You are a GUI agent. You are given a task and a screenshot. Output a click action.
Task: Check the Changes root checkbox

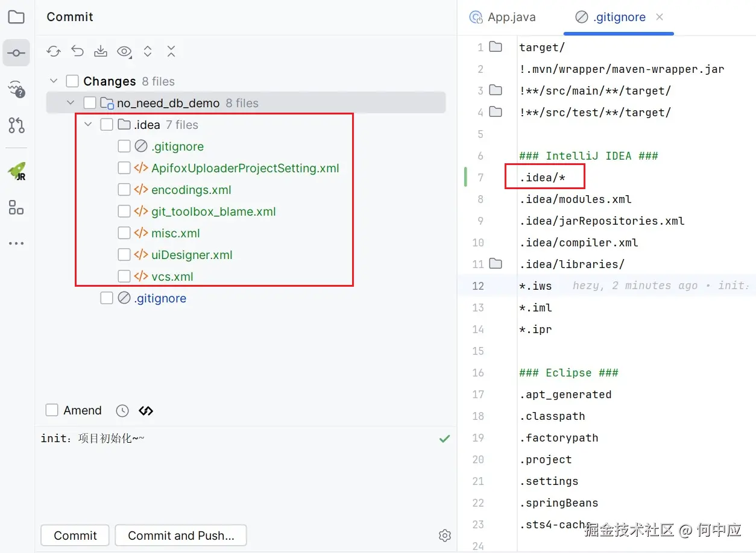pos(72,81)
